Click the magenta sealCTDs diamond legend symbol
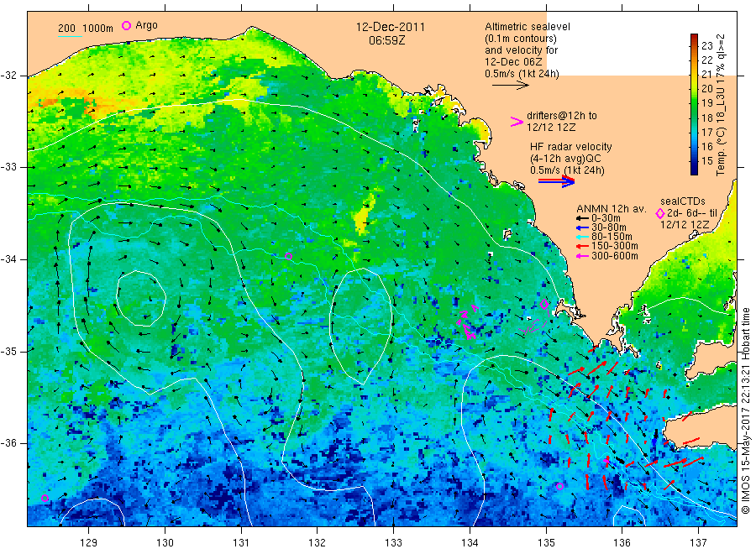 point(660,213)
